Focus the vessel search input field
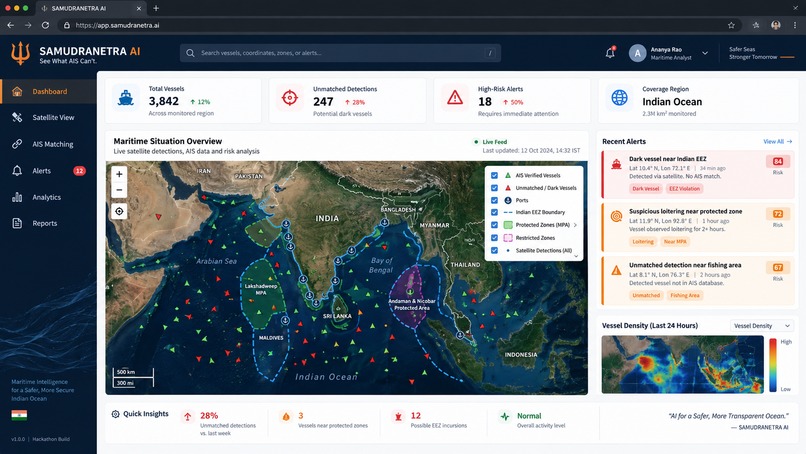The image size is (806, 454). coord(340,53)
